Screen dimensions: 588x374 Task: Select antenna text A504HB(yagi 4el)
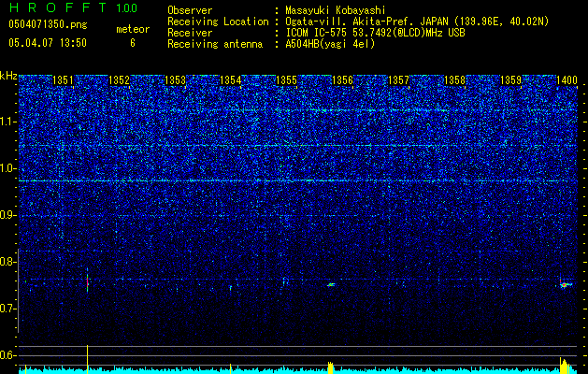pos(330,44)
